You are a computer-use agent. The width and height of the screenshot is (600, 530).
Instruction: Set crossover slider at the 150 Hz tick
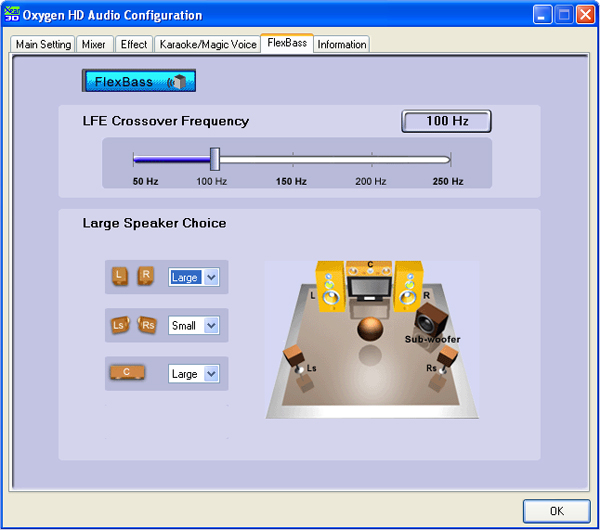pyautogui.click(x=293, y=159)
